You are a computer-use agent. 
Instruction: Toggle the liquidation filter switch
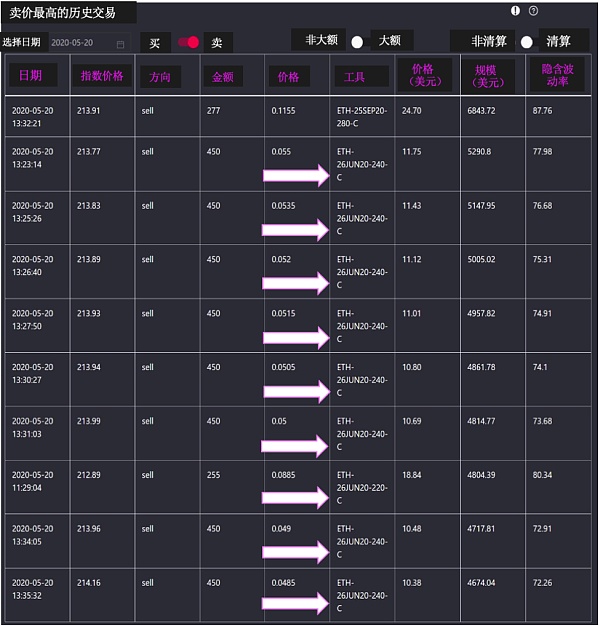(x=527, y=42)
